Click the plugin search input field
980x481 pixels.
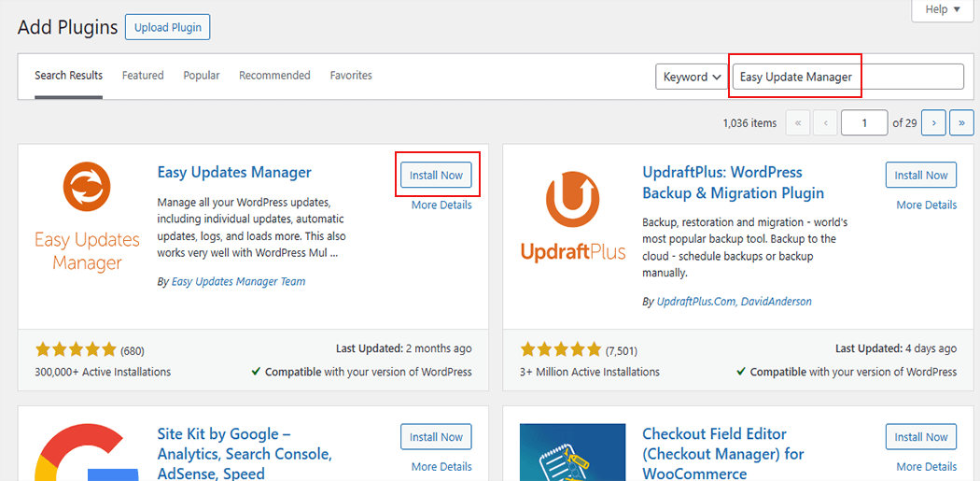[847, 77]
